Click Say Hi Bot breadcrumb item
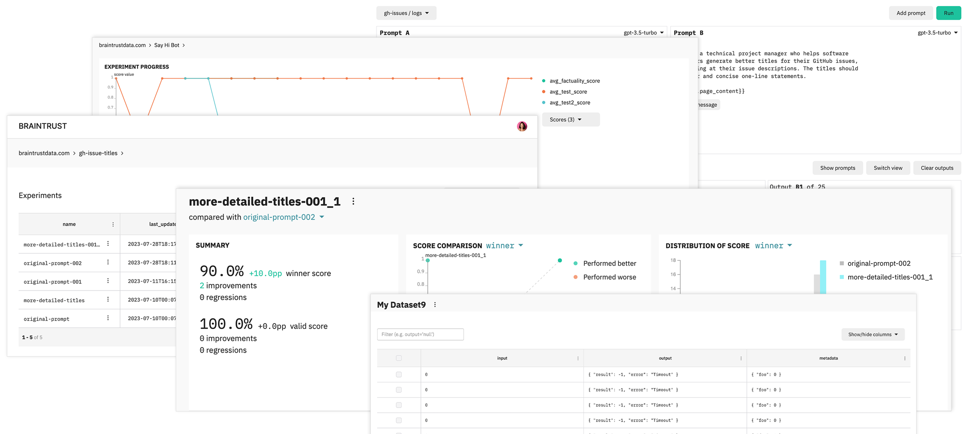 point(167,45)
